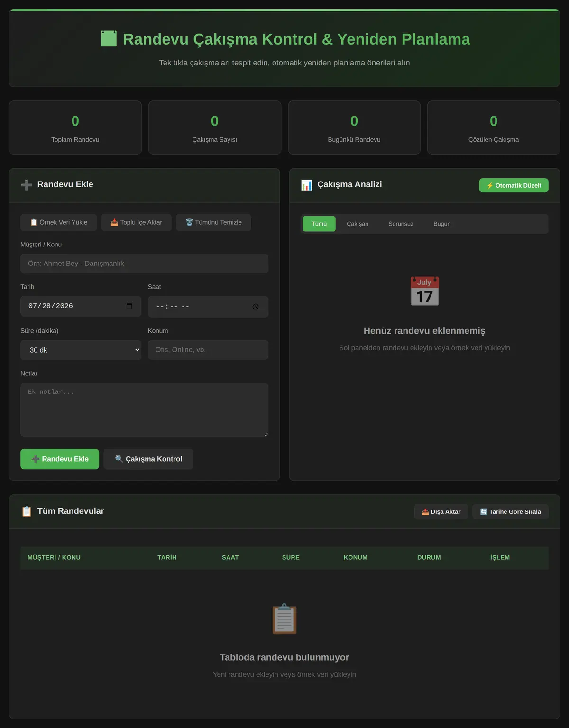Open Toplu İçe Aktar bulk import
This screenshot has width=569, height=728.
pos(136,222)
